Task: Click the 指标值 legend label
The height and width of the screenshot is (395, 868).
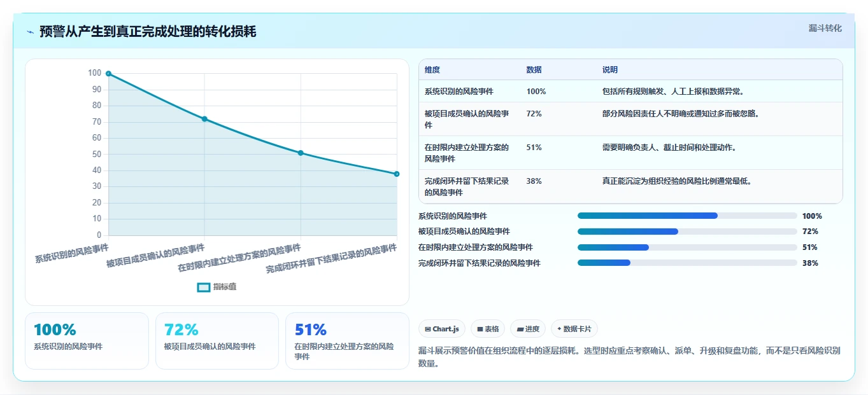Action: [x=225, y=287]
